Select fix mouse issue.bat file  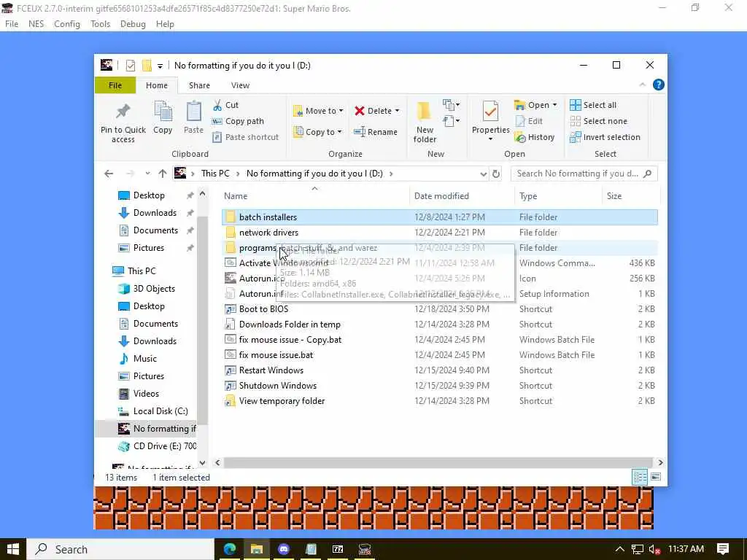click(439, 355)
